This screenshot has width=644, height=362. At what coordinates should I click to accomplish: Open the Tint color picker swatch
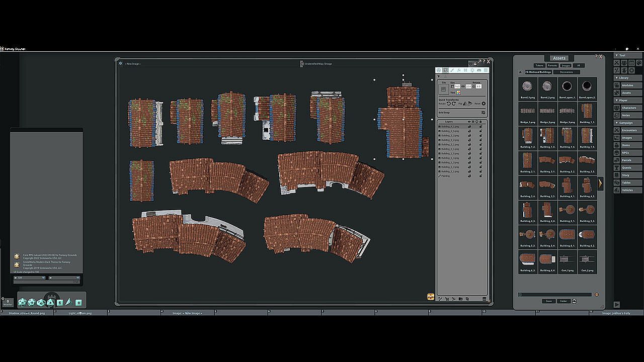click(458, 93)
